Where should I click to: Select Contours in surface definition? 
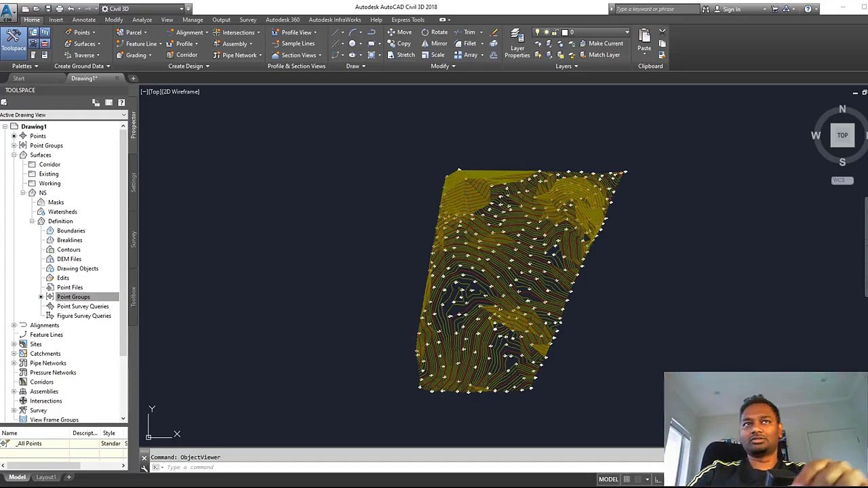68,250
